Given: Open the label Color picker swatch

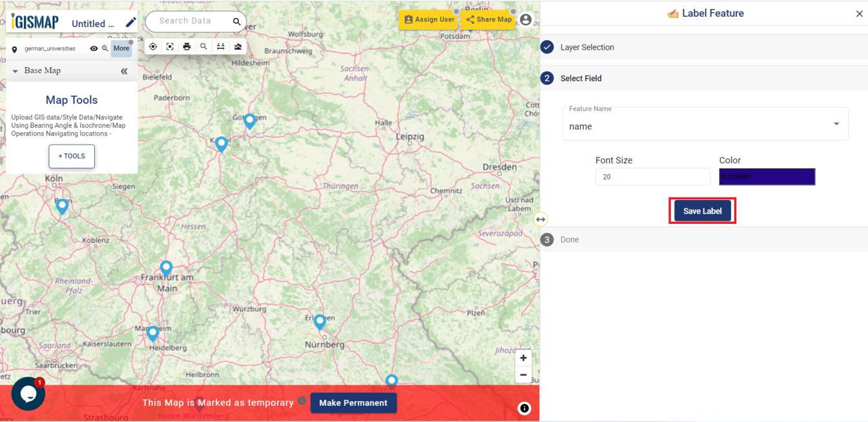Looking at the screenshot, I should (767, 176).
